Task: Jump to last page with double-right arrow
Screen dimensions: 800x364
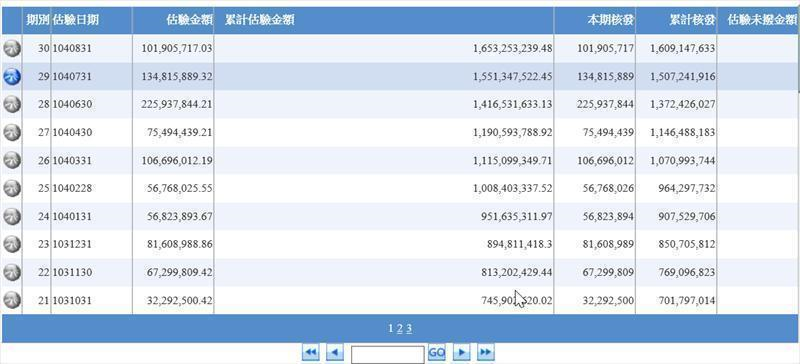Action: coord(486,352)
